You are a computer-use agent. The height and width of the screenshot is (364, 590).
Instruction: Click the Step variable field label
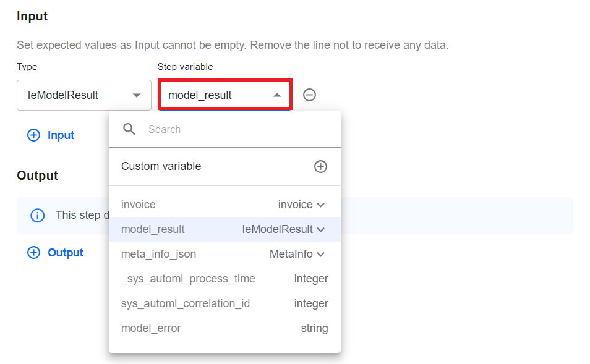click(185, 67)
